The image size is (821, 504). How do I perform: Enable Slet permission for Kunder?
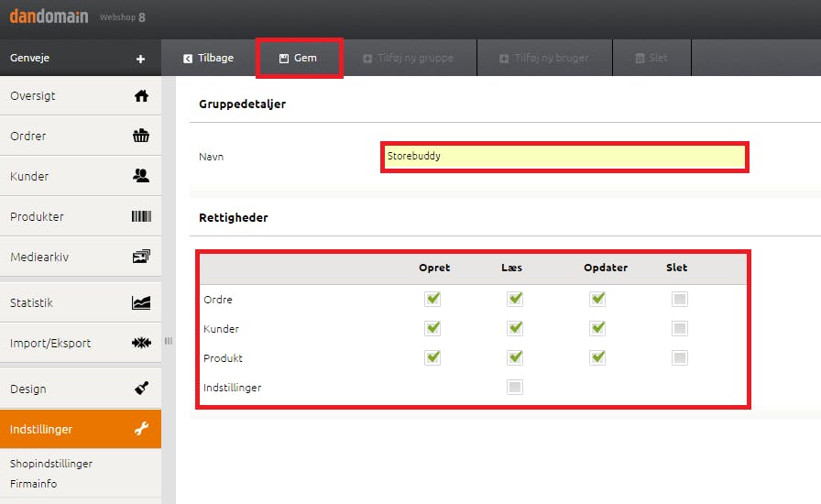[x=680, y=328]
